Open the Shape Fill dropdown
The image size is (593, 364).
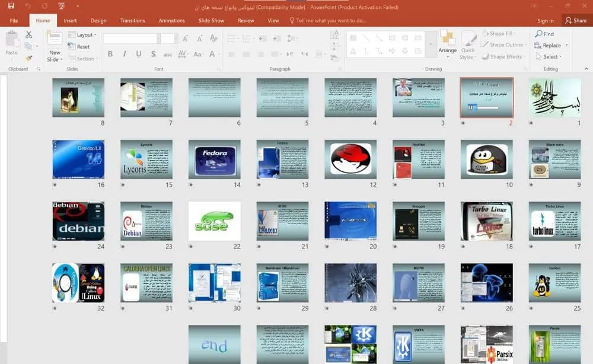click(499, 34)
